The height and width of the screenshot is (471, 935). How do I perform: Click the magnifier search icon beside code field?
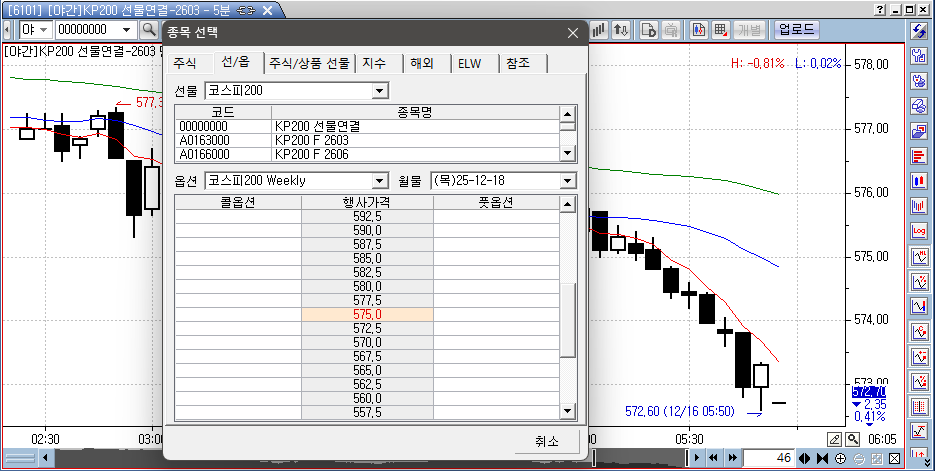point(149,29)
